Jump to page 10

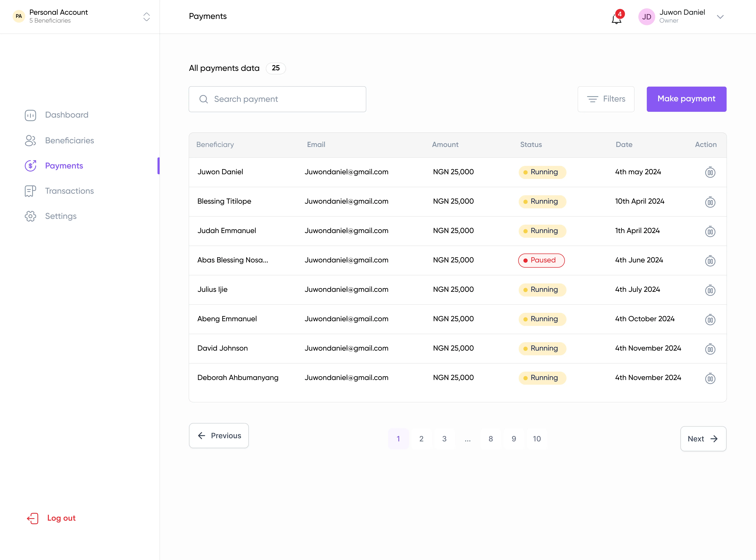(x=537, y=439)
